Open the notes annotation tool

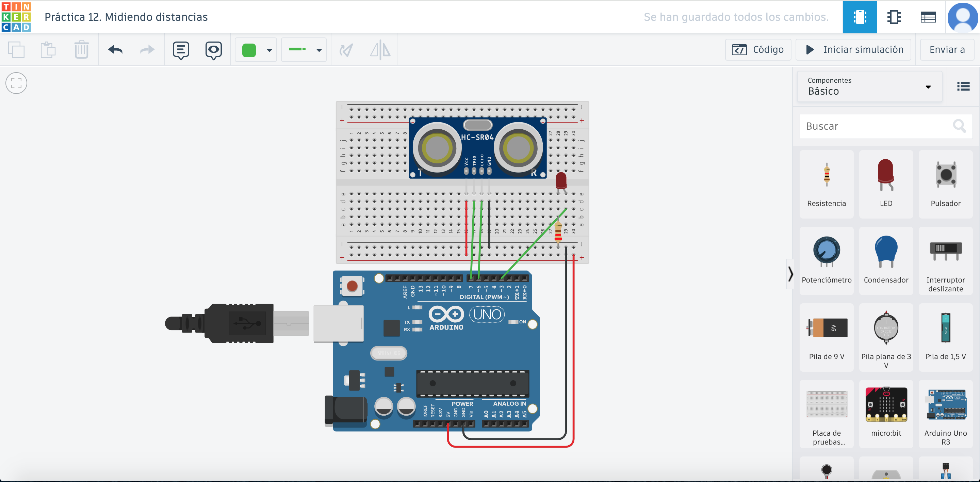tap(181, 50)
